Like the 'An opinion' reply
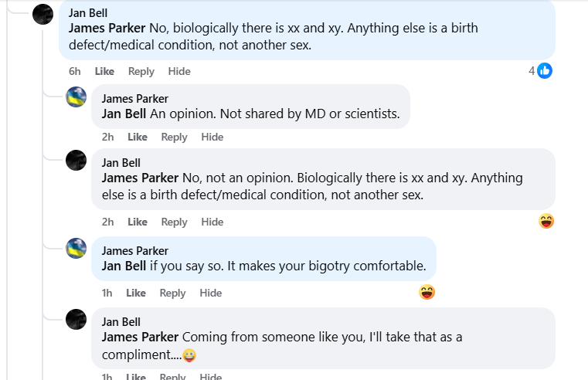 pos(138,137)
